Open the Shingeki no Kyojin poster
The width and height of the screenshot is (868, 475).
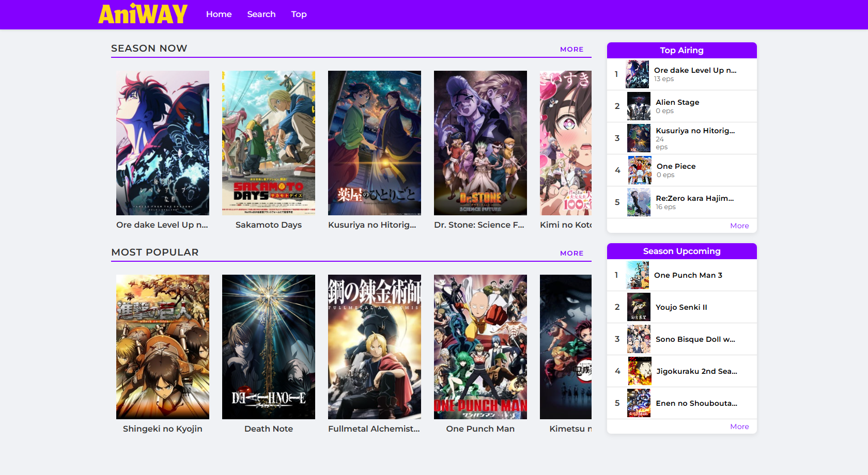(163, 347)
